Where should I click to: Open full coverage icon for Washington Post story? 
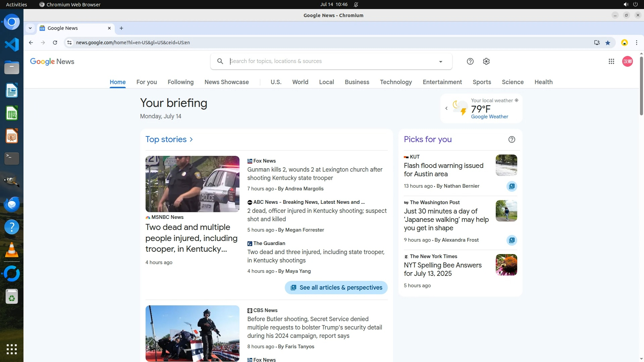click(512, 240)
